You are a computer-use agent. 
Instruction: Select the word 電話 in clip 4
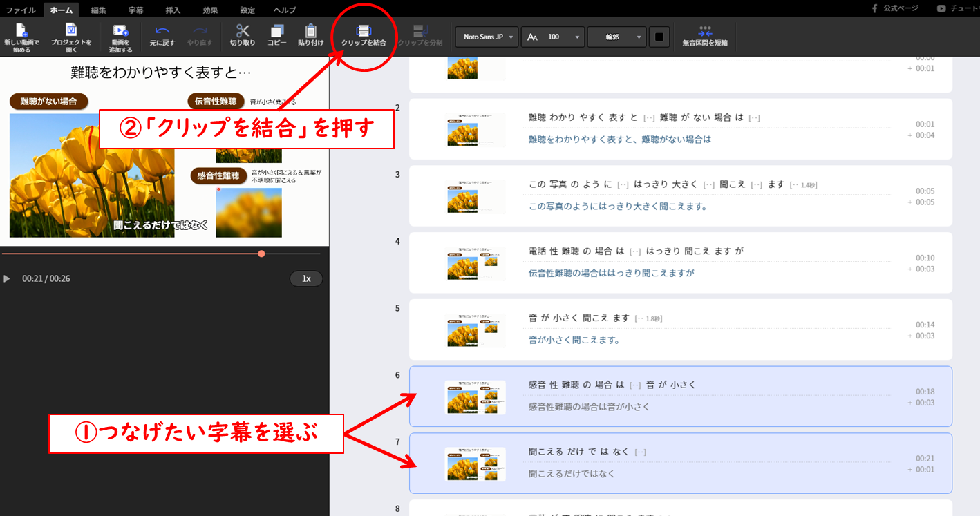tap(537, 251)
